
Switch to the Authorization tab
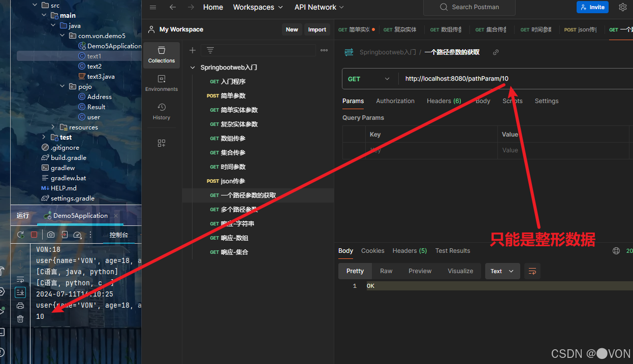(395, 101)
